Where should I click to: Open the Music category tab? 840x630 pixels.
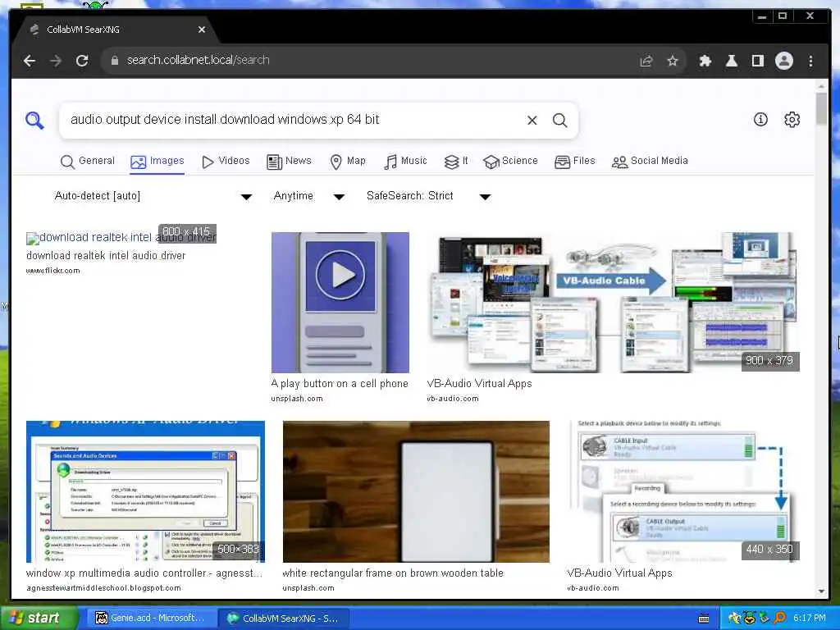(x=405, y=162)
